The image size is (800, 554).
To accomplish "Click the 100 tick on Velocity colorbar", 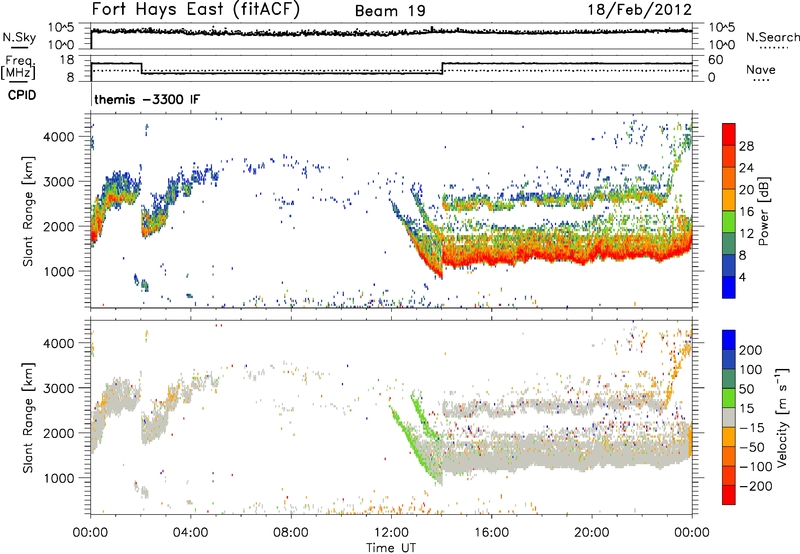I will point(751,370).
